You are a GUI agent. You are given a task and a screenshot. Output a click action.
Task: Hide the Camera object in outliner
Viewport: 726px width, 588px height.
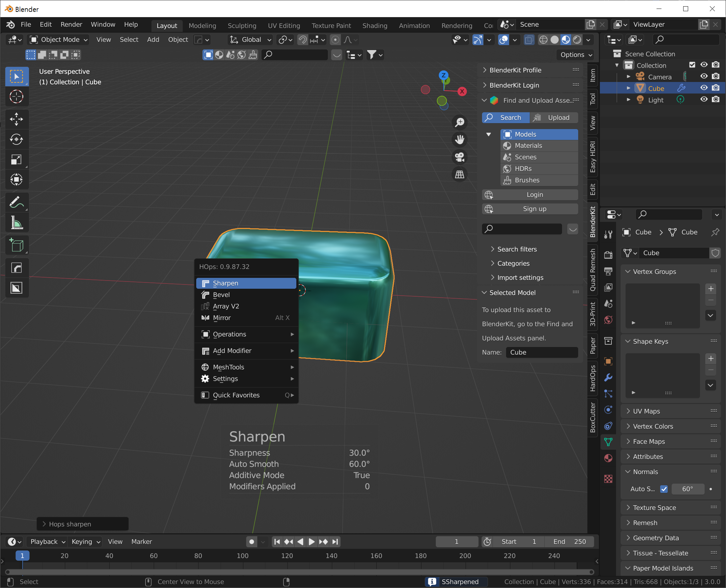704,77
